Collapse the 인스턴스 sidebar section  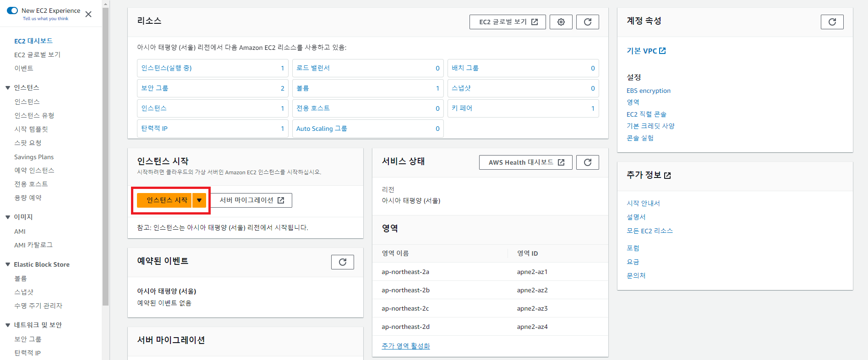pos(8,87)
